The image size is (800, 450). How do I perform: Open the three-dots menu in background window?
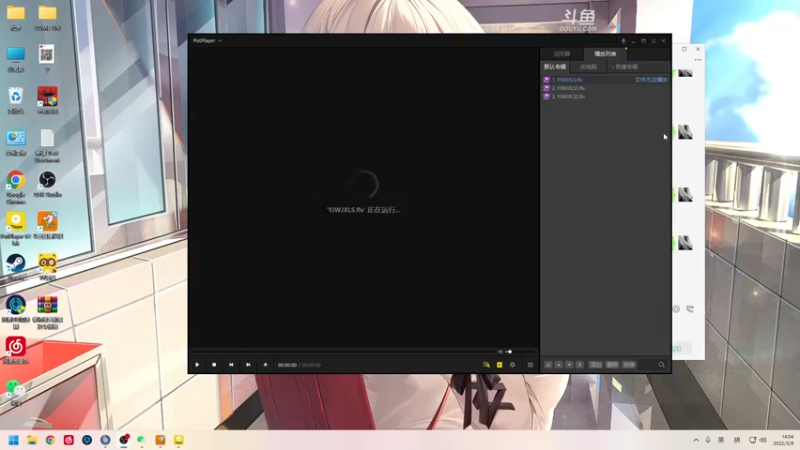pos(698,60)
